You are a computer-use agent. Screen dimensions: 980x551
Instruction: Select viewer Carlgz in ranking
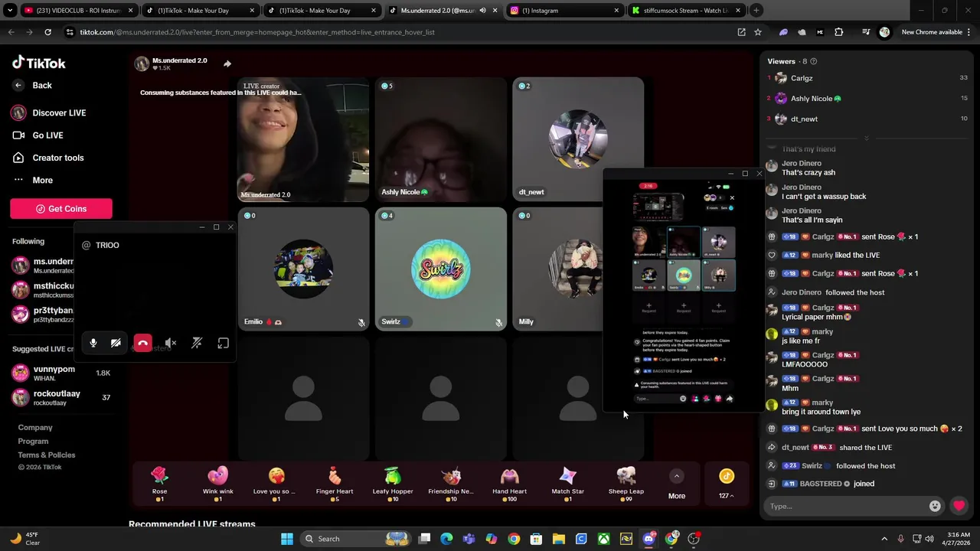coord(867,78)
